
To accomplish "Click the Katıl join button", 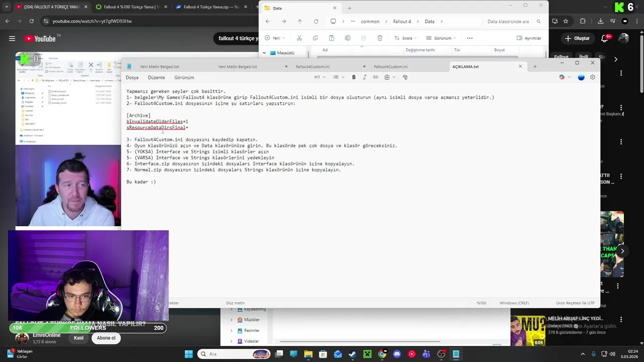I will 78,338.
